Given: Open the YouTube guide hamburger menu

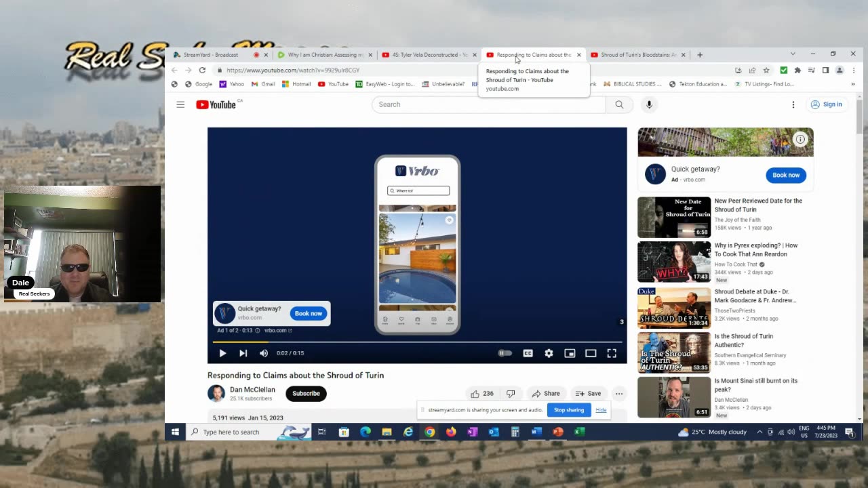Looking at the screenshot, I should point(180,104).
